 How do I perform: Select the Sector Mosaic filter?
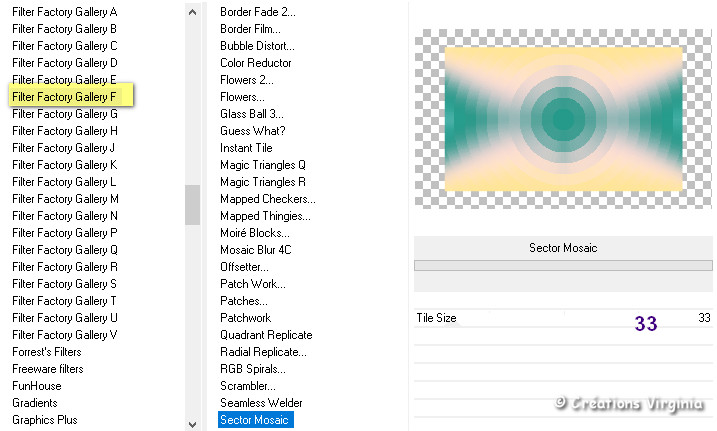(x=255, y=420)
